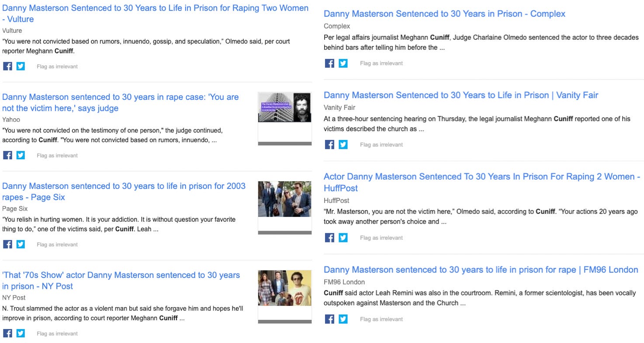Open the FM96 London headline link

coord(481,269)
